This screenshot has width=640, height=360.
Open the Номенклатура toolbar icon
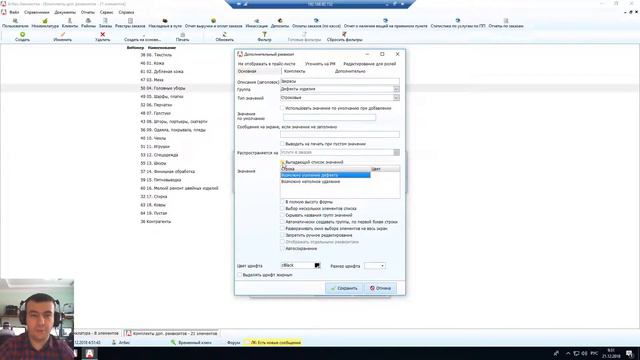(x=45, y=23)
